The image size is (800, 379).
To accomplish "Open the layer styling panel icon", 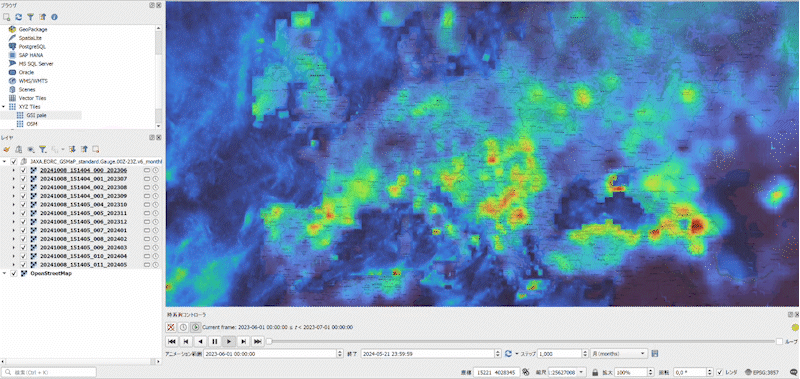I will (x=7, y=149).
